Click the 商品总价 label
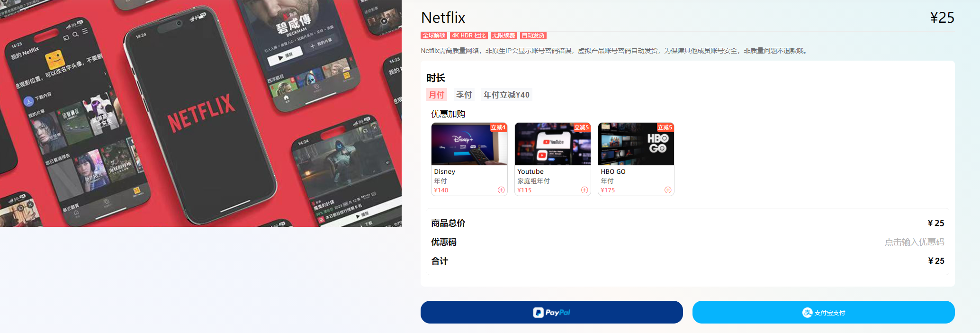 click(448, 223)
